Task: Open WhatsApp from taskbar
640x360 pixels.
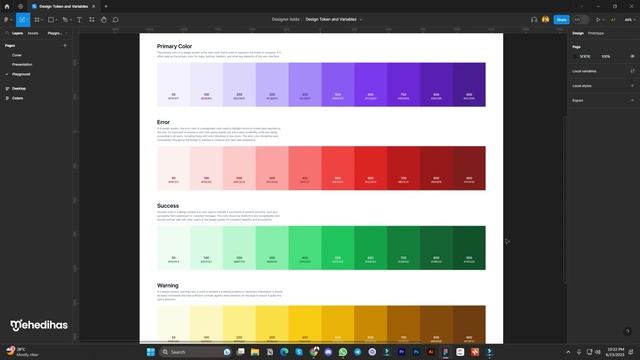Action: [x=343, y=352]
